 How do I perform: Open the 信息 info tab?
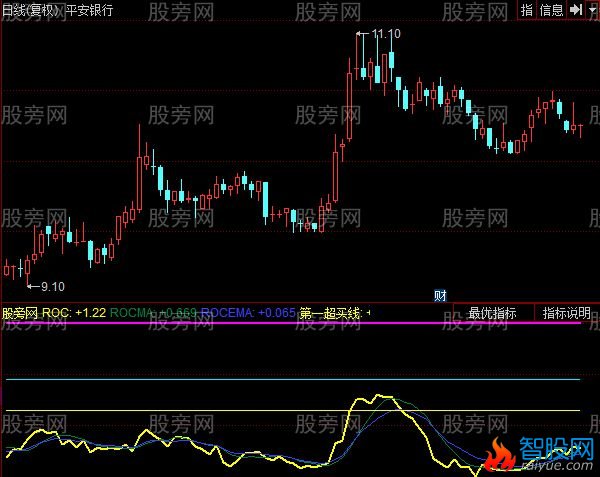click(551, 10)
